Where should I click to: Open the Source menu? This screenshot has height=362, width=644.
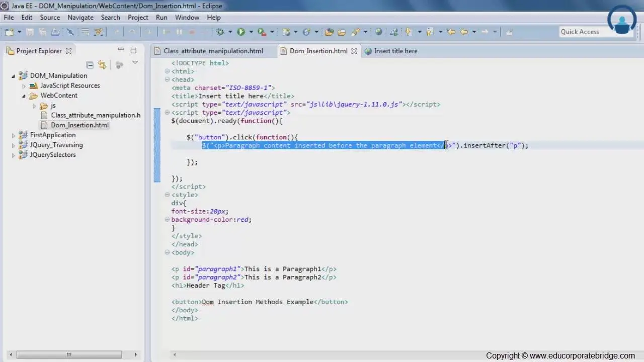[x=50, y=17]
